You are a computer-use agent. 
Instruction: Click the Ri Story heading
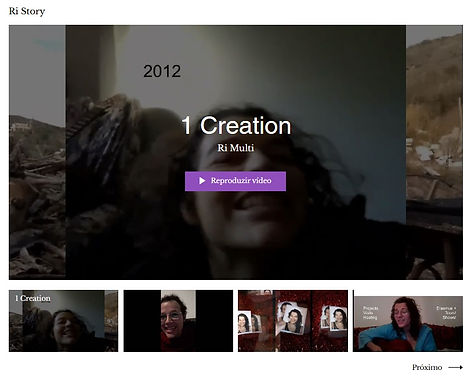[27, 11]
